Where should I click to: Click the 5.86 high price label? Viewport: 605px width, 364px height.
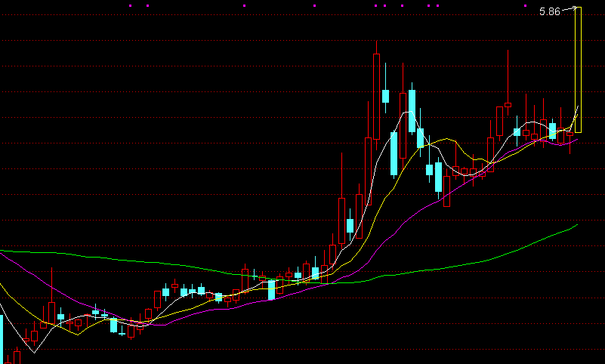(x=549, y=11)
